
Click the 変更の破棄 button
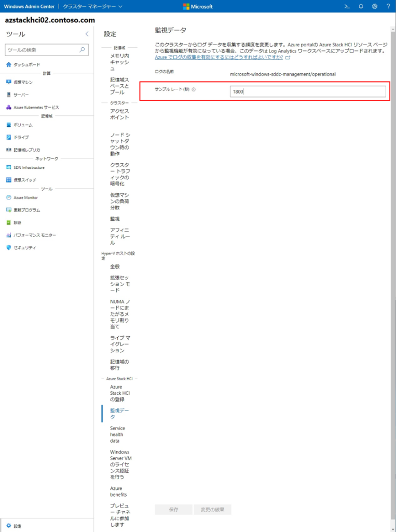212,510
